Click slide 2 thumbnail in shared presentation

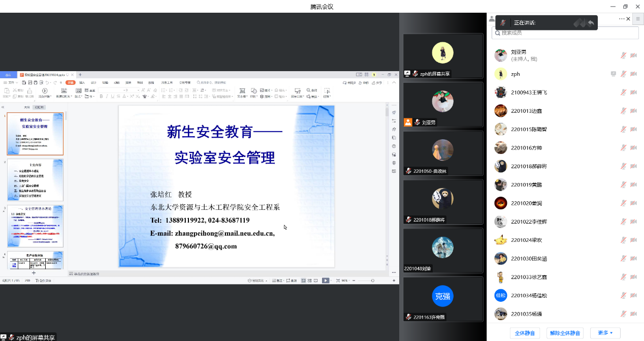(35, 180)
